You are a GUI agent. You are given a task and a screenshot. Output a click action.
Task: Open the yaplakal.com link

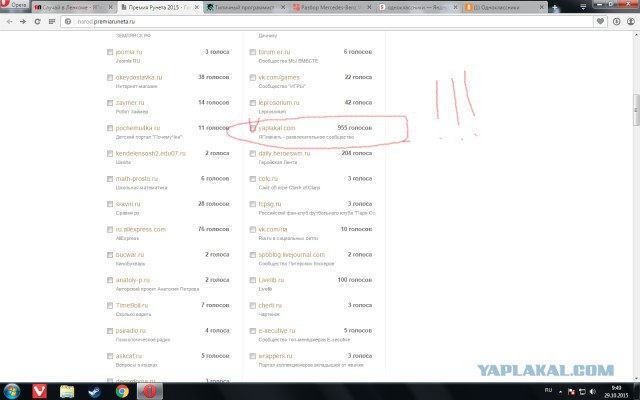[277, 128]
